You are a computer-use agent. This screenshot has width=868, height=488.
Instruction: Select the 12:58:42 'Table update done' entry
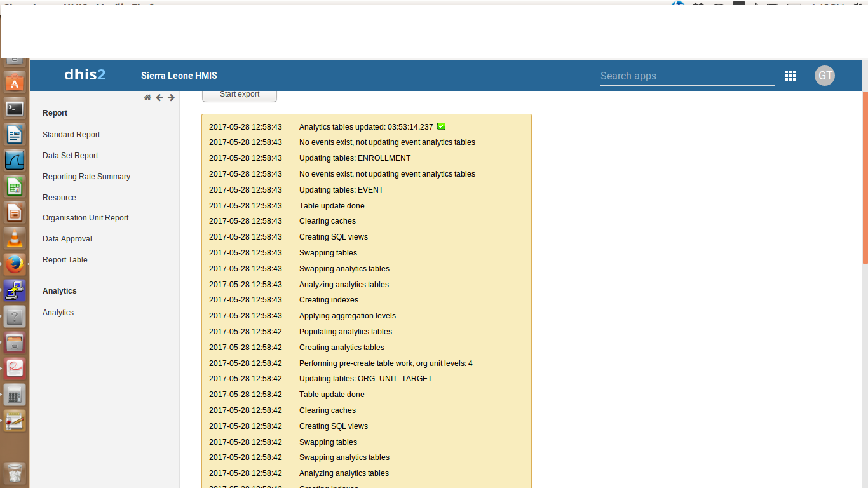click(x=332, y=395)
